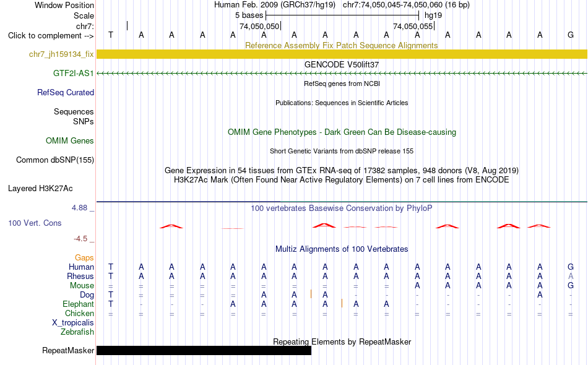Click the H3K27Ac Mark ENCODE track title
Image resolution: width=588 pixels, height=365 pixels.
342,180
